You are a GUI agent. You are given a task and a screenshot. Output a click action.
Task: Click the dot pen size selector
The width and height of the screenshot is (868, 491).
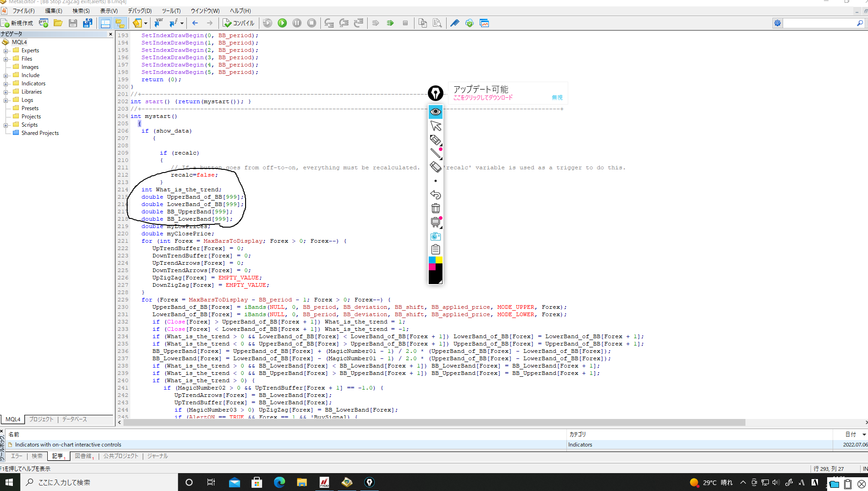click(x=436, y=181)
